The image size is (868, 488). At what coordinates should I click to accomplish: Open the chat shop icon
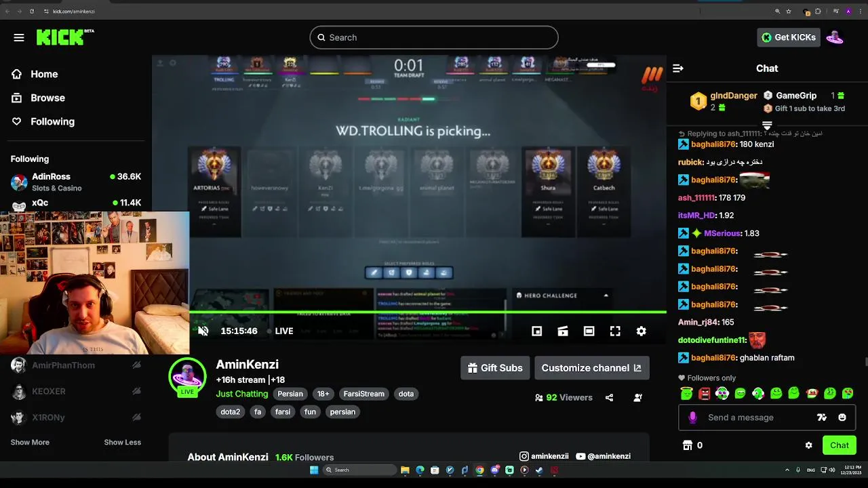[688, 445]
